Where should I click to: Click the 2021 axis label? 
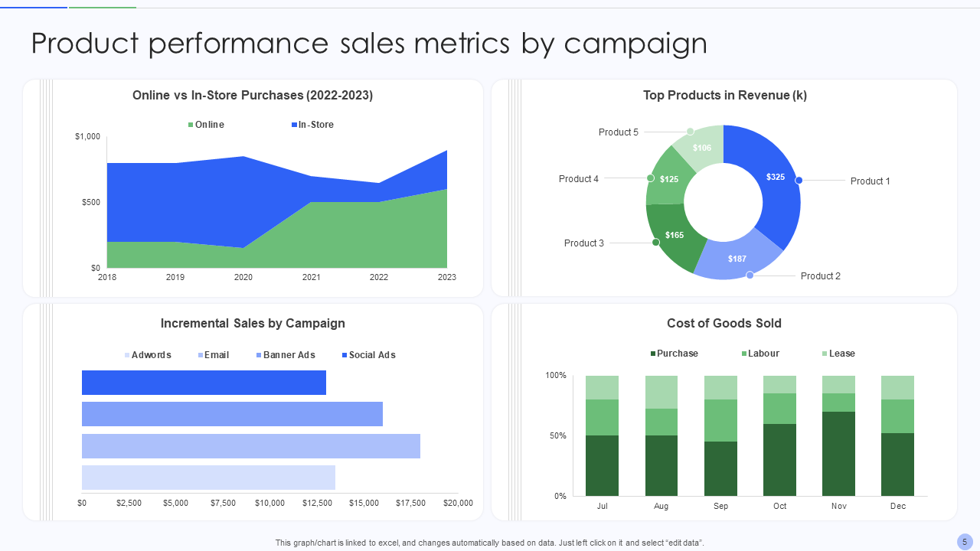pos(312,277)
